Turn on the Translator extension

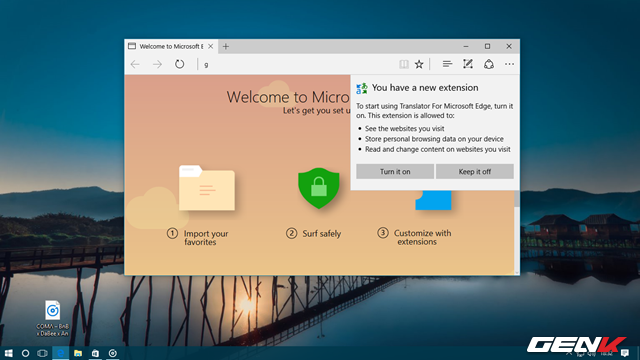[395, 171]
